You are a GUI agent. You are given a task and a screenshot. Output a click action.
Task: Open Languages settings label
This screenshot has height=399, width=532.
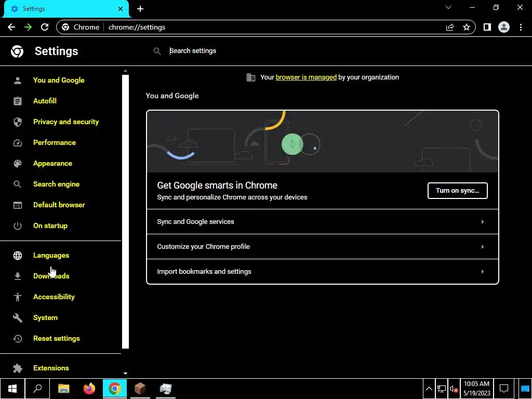coord(51,256)
